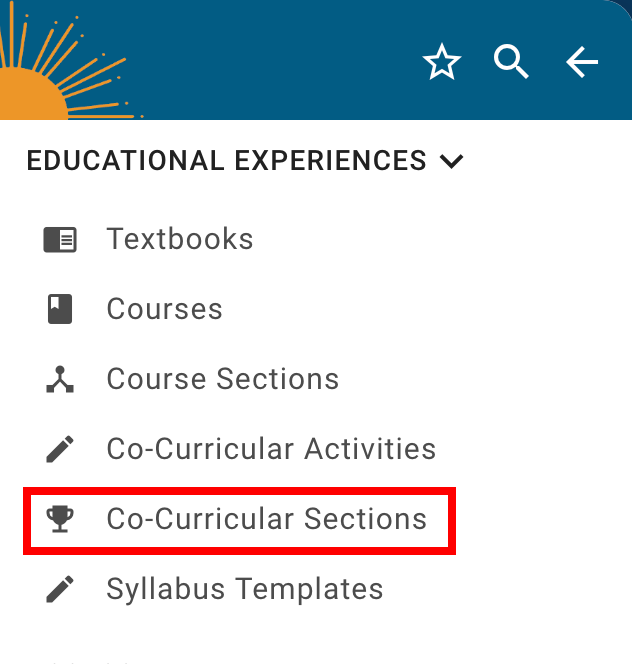
Task: Open the Courses menu item
Action: click(165, 310)
